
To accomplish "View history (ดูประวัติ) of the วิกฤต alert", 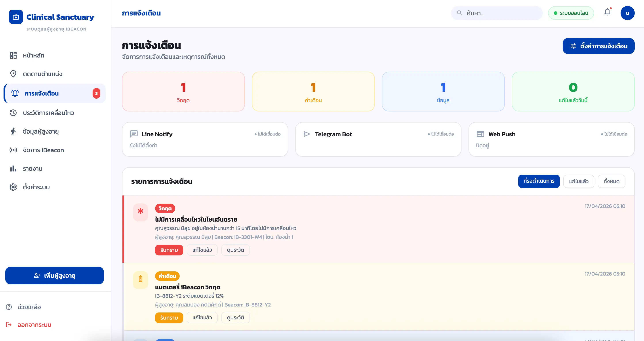I will tap(235, 250).
